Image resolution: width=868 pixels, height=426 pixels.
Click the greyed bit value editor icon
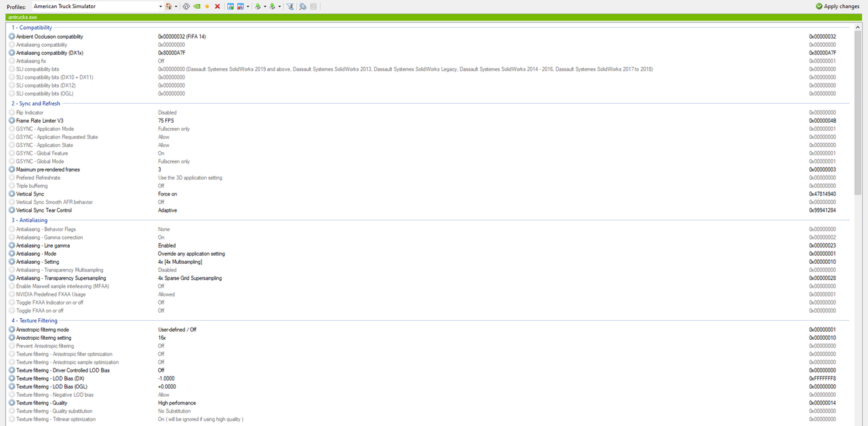(313, 6)
